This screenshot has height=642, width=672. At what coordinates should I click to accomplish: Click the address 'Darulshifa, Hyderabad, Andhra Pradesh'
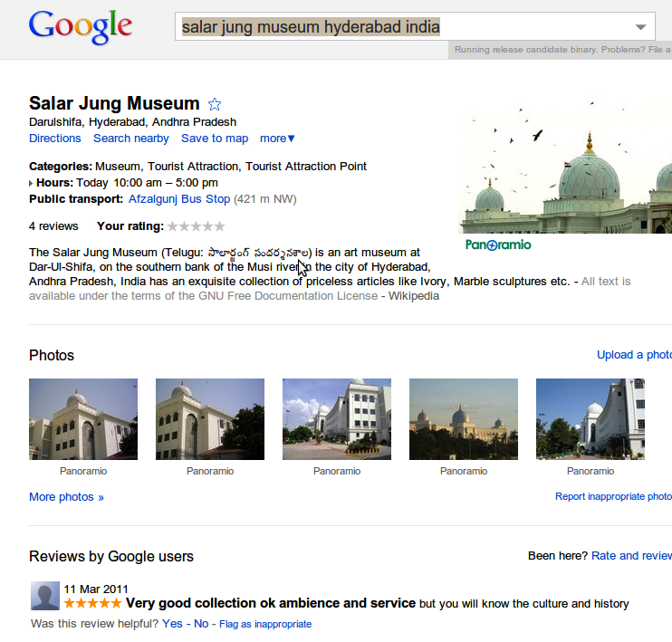coord(133,122)
